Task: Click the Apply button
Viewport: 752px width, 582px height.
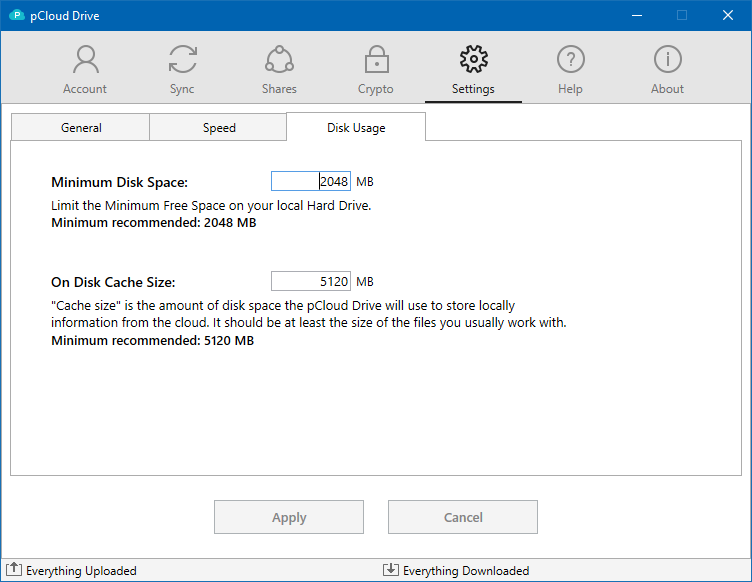Action: click(289, 517)
